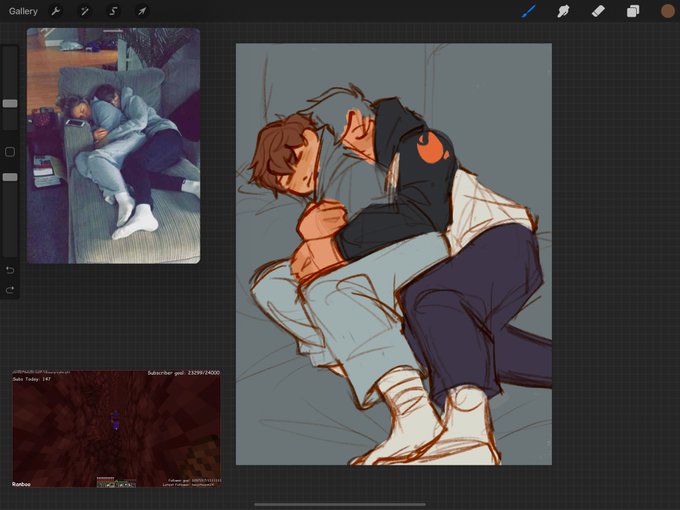Click the 'Subs Today: 147' text
The width and height of the screenshot is (680, 510).
coord(32,379)
